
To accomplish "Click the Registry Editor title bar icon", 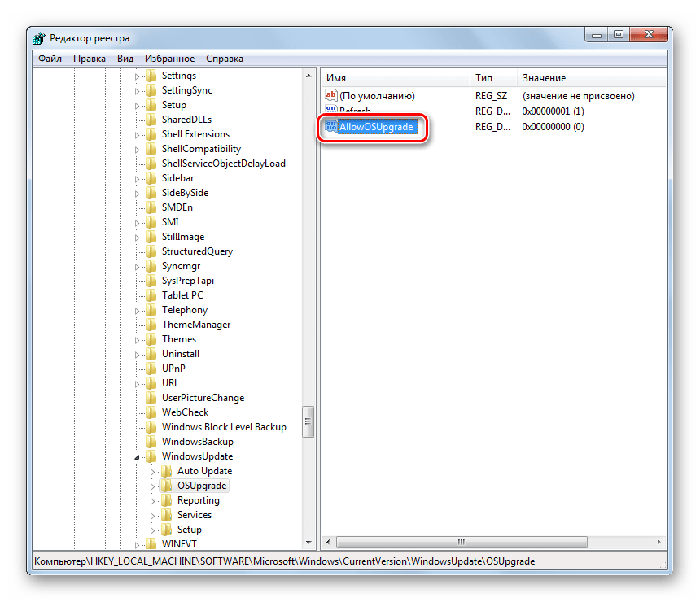I will pyautogui.click(x=39, y=38).
